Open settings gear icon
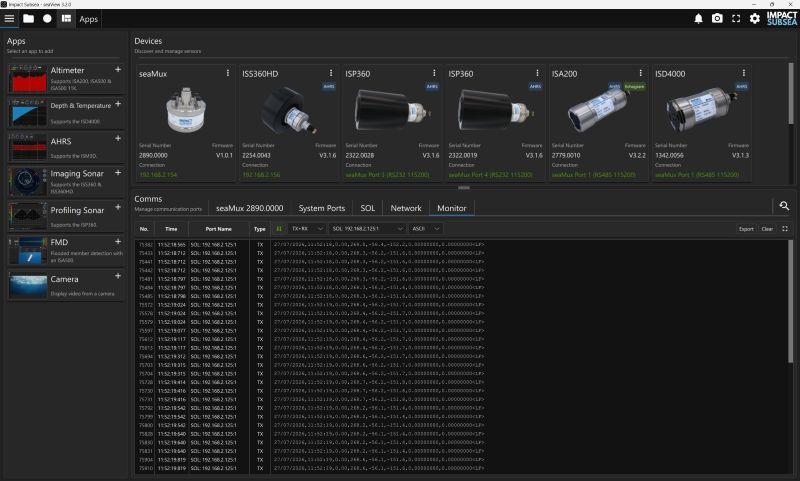The image size is (800, 481). pos(755,19)
